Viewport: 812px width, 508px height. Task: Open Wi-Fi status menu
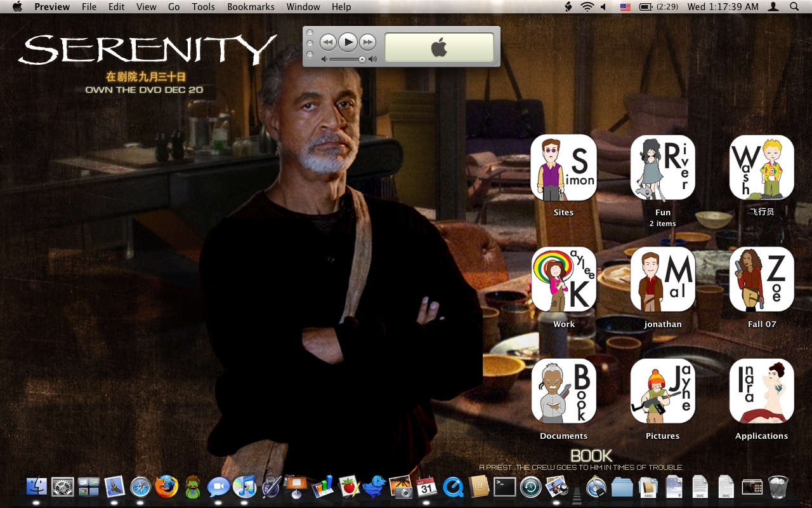587,7
